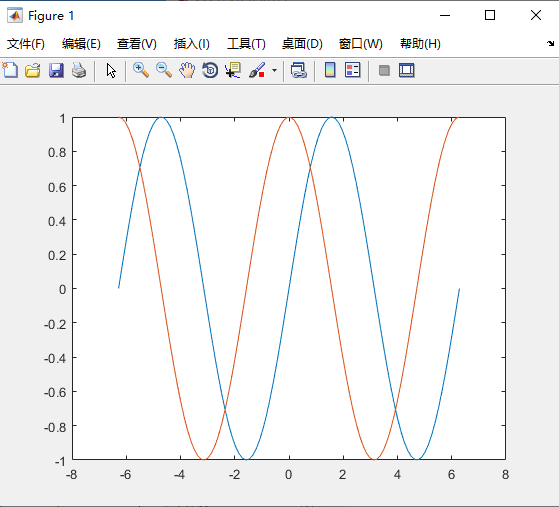The image size is (559, 507).
Task: Click the Hide Plot Tools icon
Action: [x=384, y=70]
